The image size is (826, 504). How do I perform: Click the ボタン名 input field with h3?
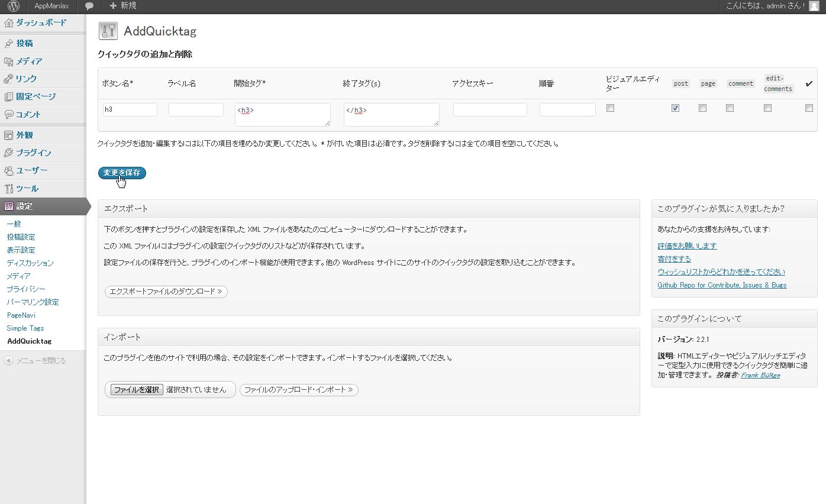point(130,109)
